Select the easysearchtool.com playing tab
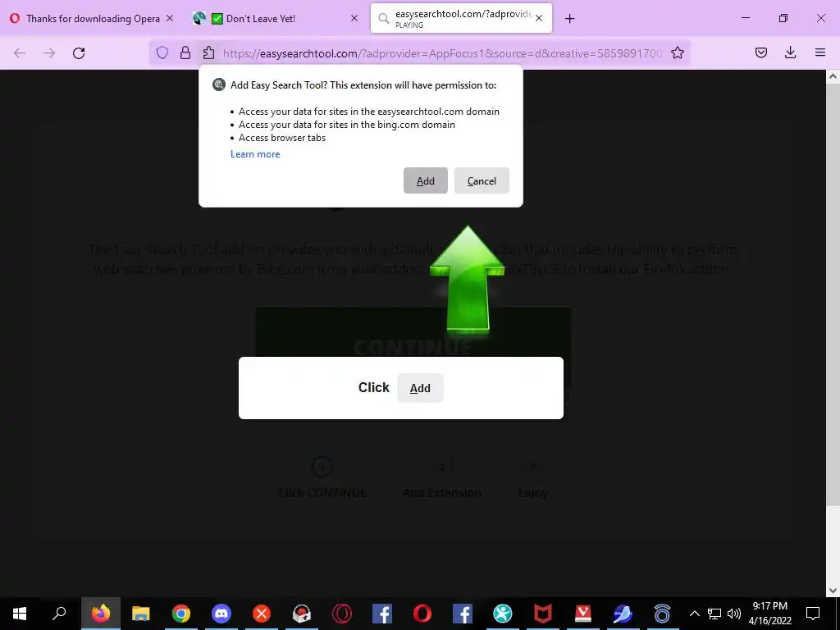840x630 pixels. click(x=461, y=18)
